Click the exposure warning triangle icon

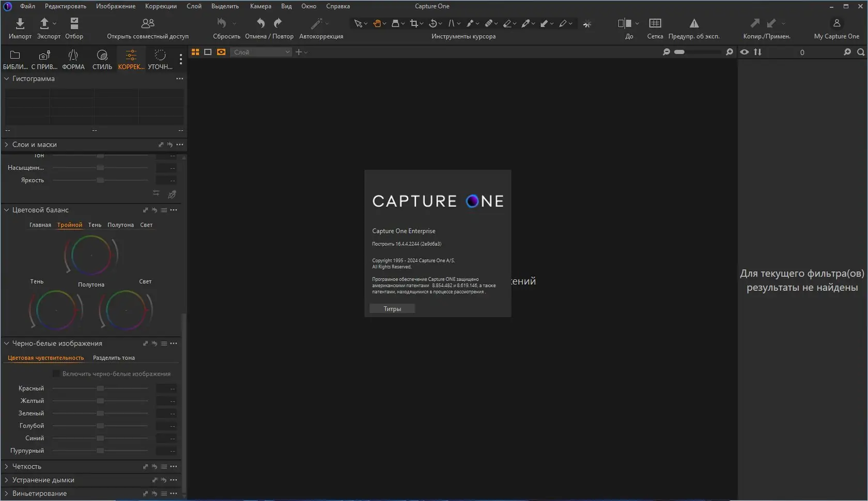(x=694, y=24)
